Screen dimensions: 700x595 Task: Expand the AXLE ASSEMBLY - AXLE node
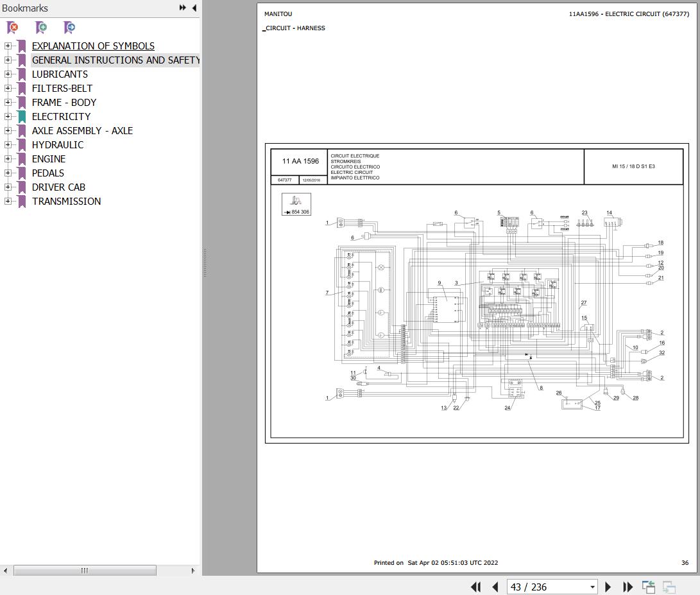pos(8,130)
